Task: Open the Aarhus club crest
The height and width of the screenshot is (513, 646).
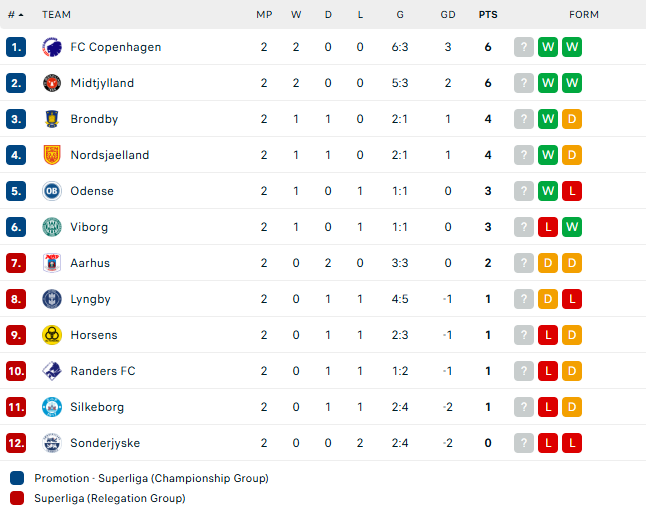Action: coord(52,263)
